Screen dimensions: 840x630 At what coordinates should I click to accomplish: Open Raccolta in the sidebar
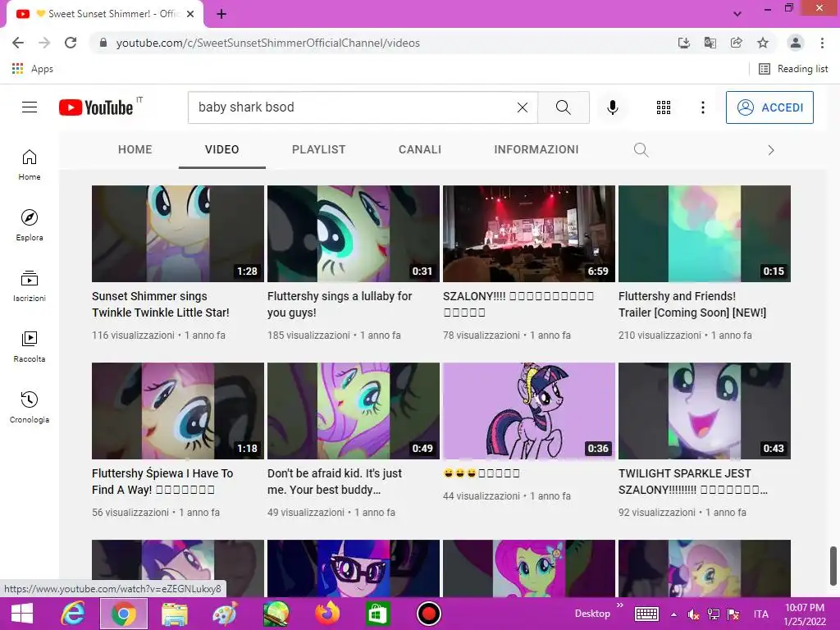pos(30,347)
